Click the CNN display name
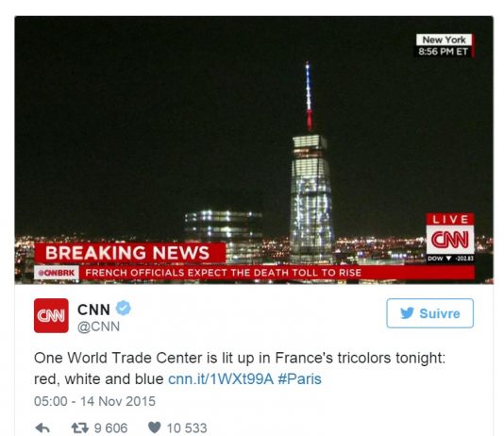 (93, 310)
